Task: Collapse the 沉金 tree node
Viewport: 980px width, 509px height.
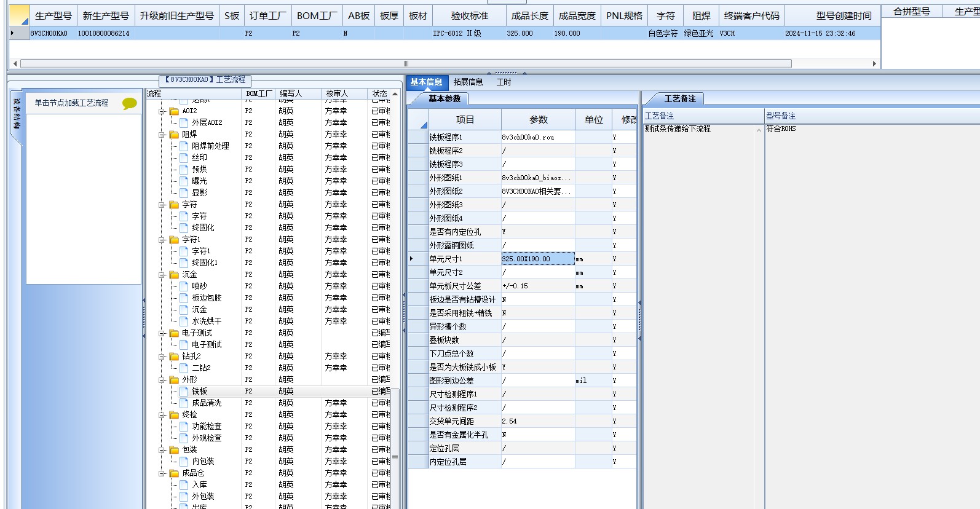Action: click(162, 275)
